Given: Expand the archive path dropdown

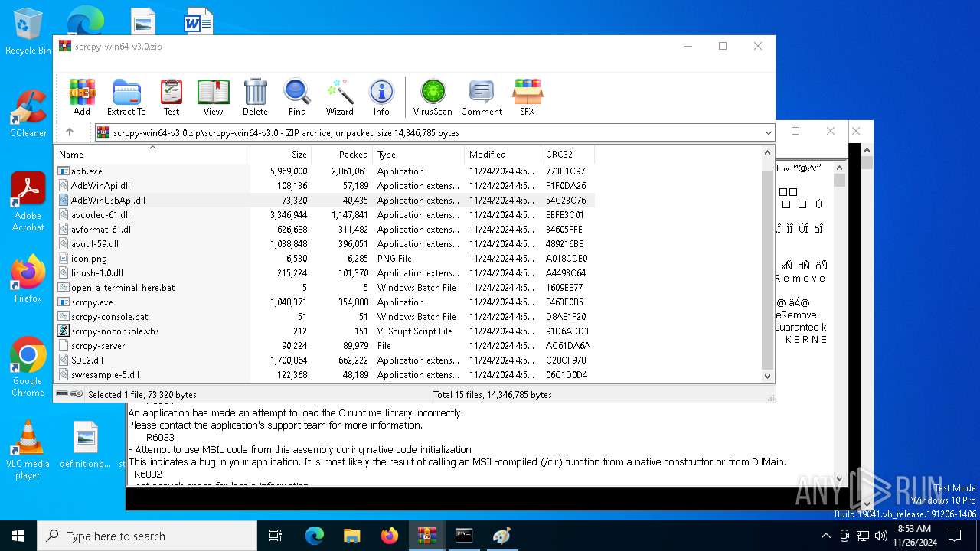Looking at the screenshot, I should [x=768, y=133].
